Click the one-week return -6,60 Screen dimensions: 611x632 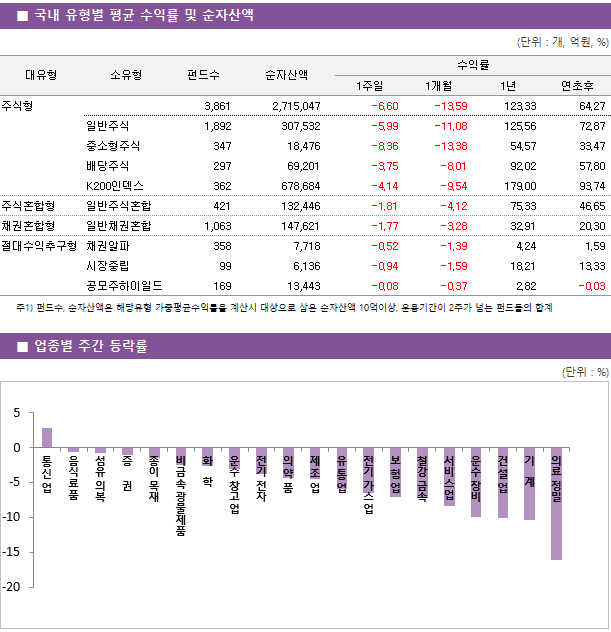tap(385, 106)
